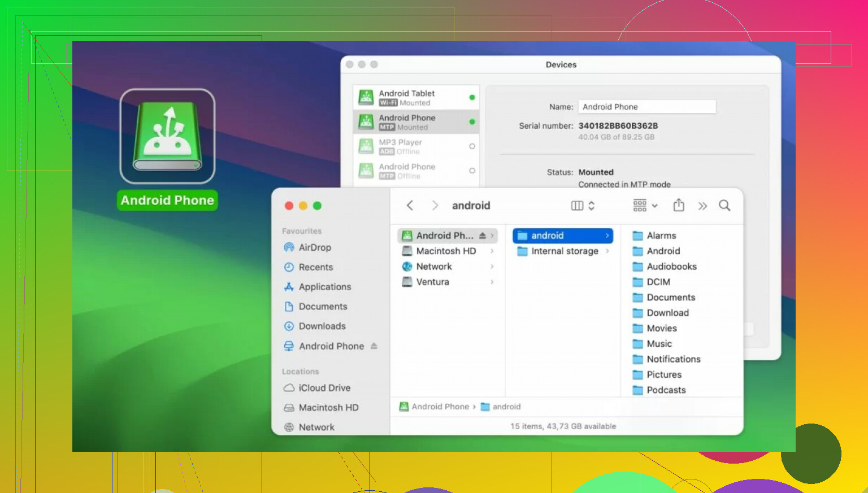Open the Alarms folder
Screen dimensions: 868x493
click(x=654, y=235)
